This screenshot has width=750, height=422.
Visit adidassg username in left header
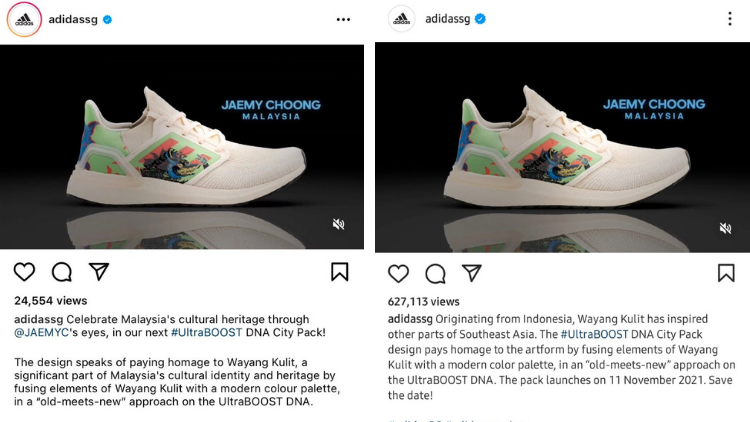click(x=73, y=20)
